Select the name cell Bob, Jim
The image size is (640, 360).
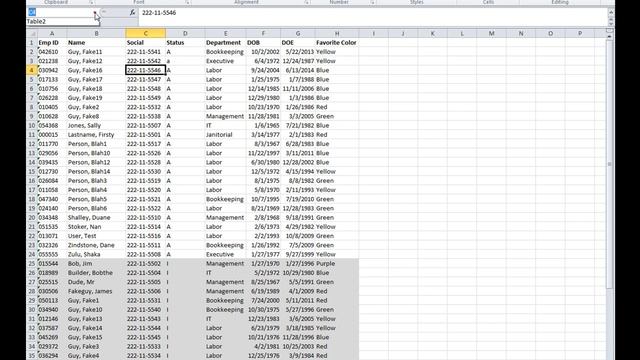point(96,264)
